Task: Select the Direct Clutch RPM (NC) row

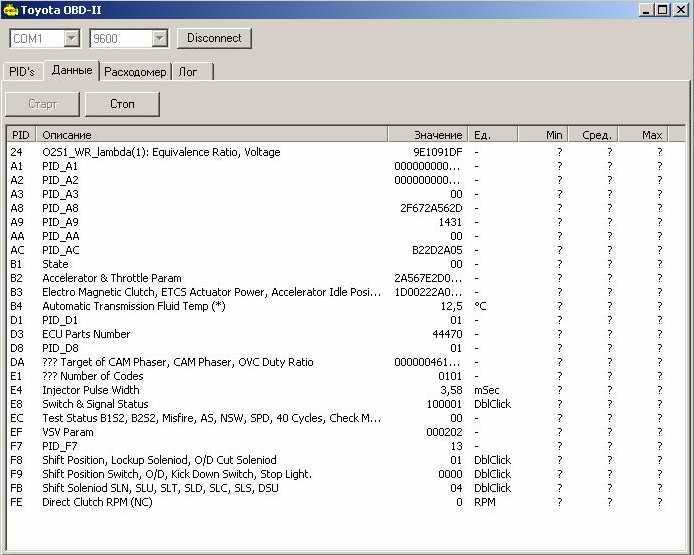Action: [x=97, y=502]
